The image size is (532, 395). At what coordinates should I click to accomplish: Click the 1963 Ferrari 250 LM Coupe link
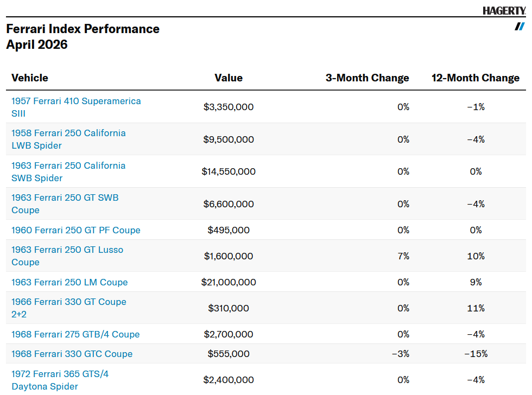(x=69, y=282)
